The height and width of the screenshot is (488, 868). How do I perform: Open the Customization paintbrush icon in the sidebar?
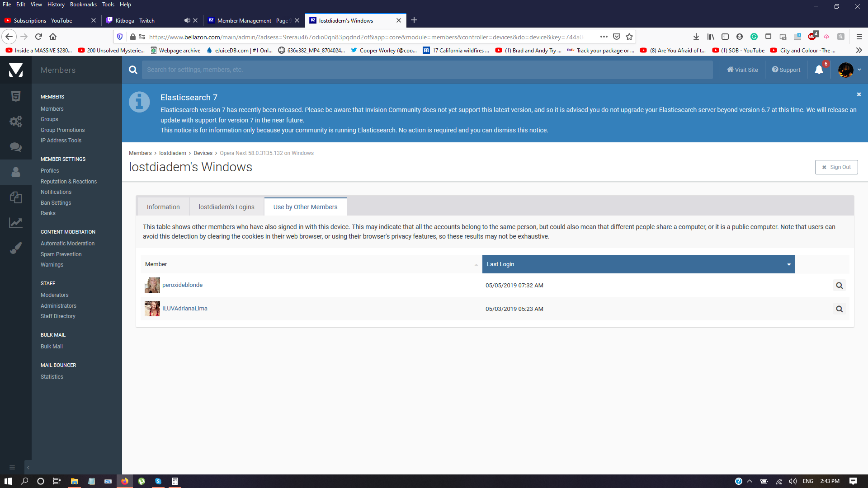pyautogui.click(x=16, y=248)
